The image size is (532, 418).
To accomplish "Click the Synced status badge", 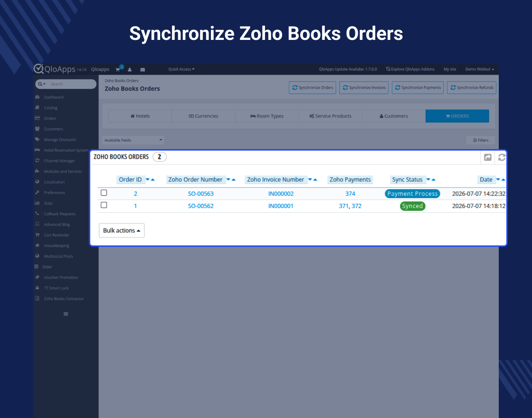I will (x=413, y=206).
